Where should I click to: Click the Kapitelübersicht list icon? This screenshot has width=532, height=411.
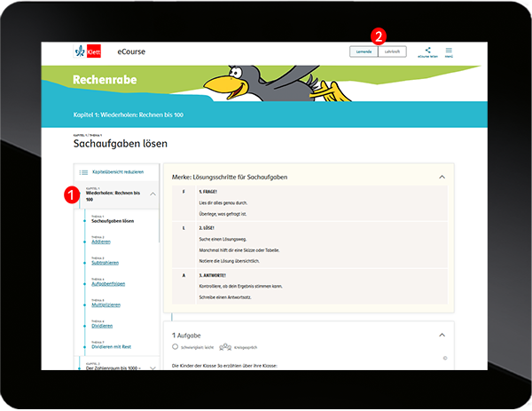(x=83, y=172)
